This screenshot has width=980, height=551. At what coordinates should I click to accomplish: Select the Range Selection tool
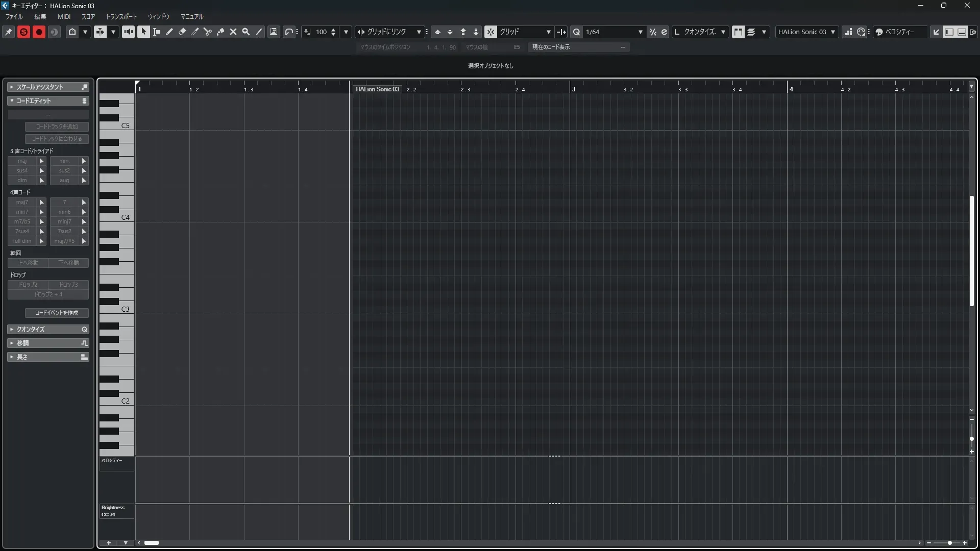click(x=156, y=32)
